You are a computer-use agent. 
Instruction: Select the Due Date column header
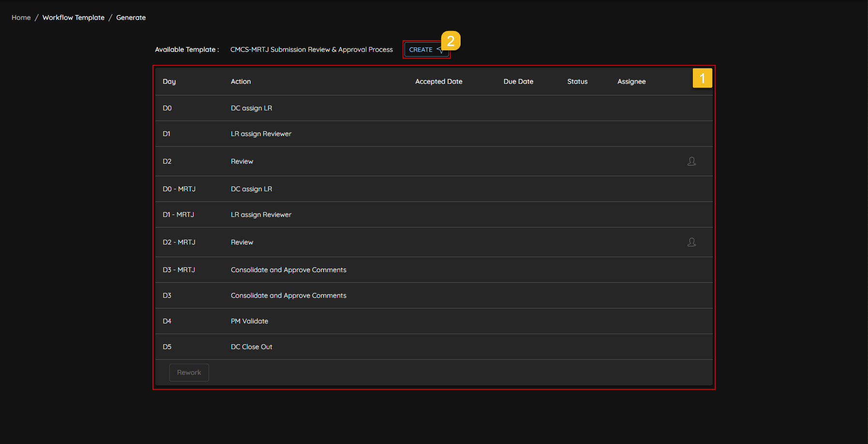(518, 81)
